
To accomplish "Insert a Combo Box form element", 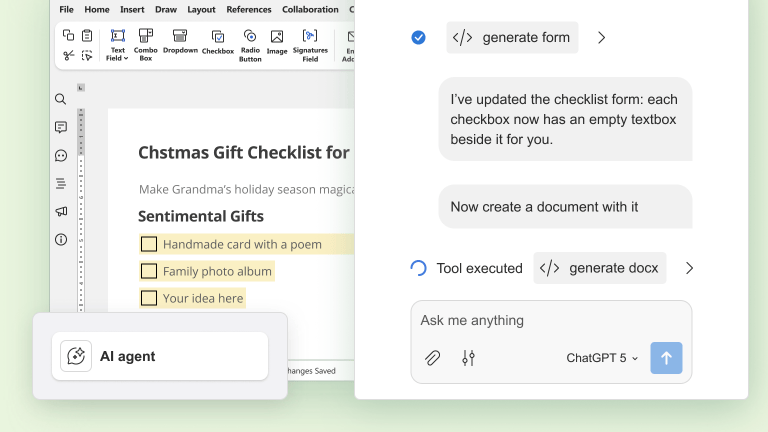I will pos(145,45).
